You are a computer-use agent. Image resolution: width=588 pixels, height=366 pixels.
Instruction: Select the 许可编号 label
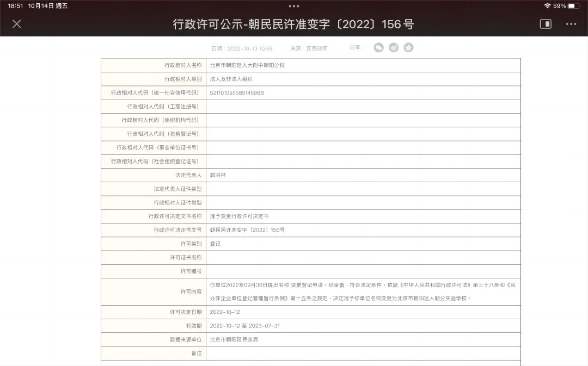(x=191, y=271)
